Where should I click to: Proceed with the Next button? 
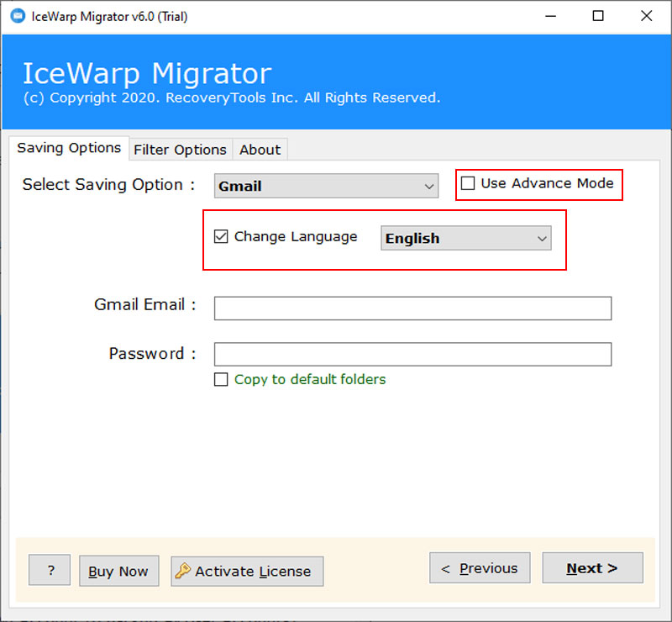tap(592, 568)
